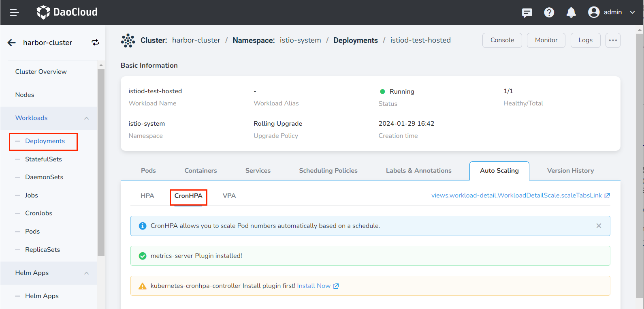Switch to the Version History tab
The width and height of the screenshot is (644, 309).
coord(570,171)
